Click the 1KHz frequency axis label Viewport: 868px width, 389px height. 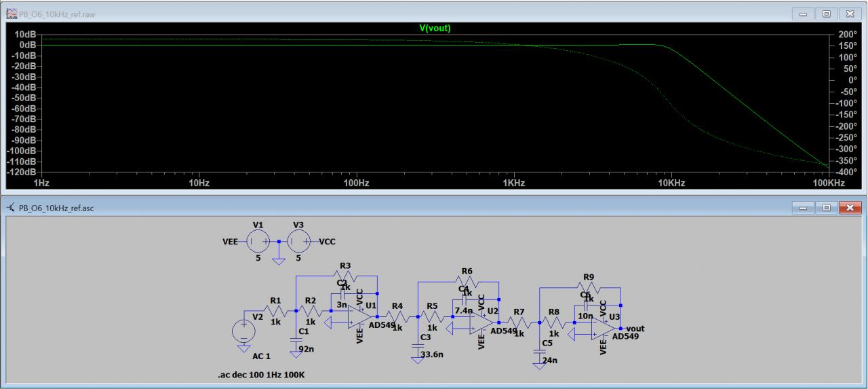[514, 184]
